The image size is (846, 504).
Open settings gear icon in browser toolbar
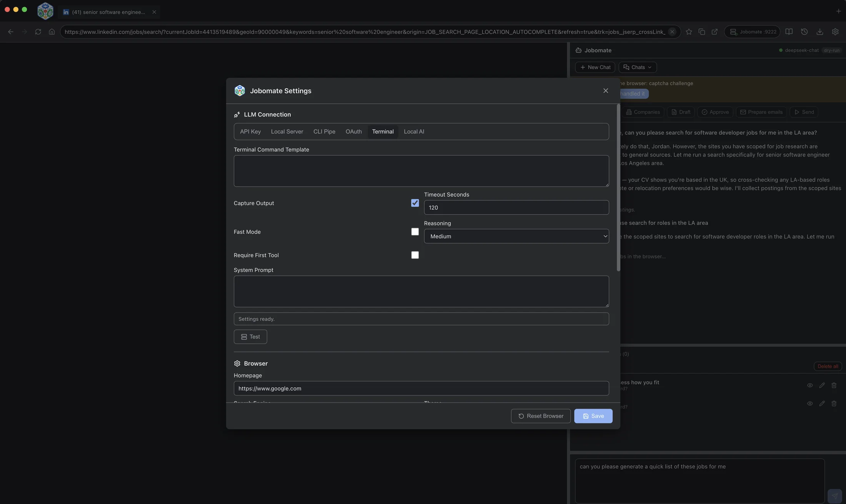click(835, 32)
